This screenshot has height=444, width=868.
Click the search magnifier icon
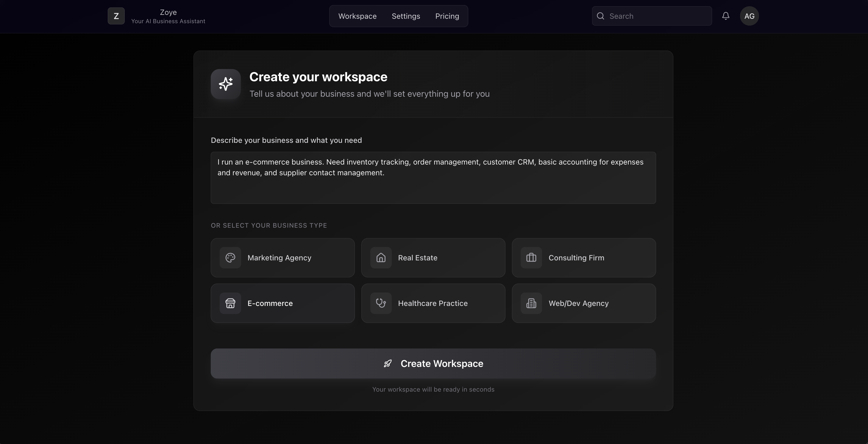[600, 16]
